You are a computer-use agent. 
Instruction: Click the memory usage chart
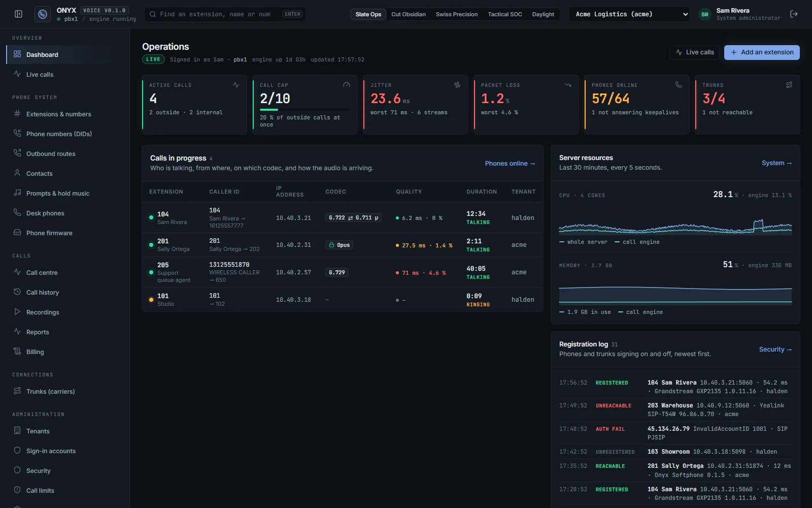pos(675,290)
